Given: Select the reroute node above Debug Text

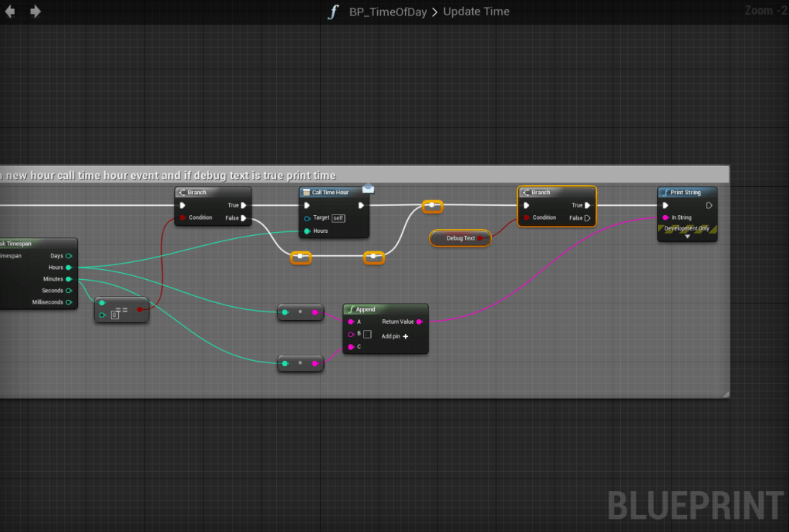Looking at the screenshot, I should click(432, 205).
